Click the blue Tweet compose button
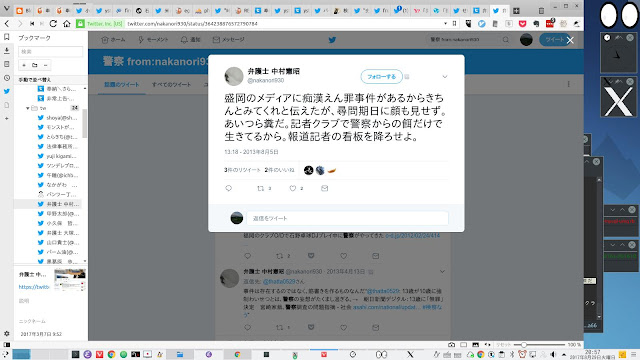 [555, 40]
